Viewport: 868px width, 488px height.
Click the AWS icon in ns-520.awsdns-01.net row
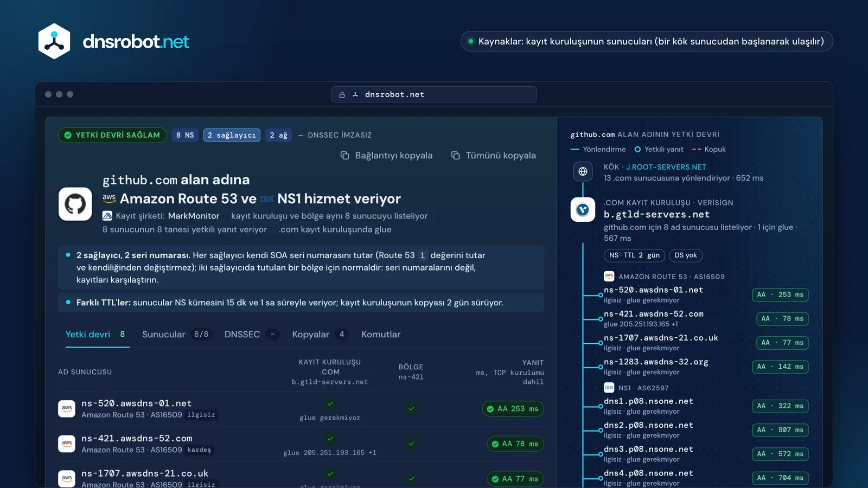(x=67, y=409)
